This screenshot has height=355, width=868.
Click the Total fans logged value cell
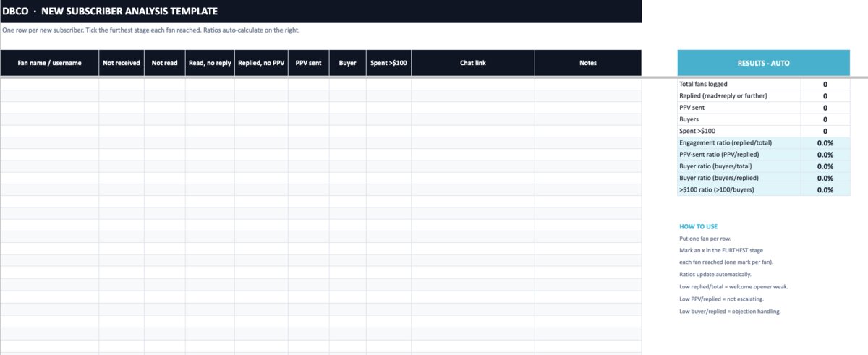825,84
